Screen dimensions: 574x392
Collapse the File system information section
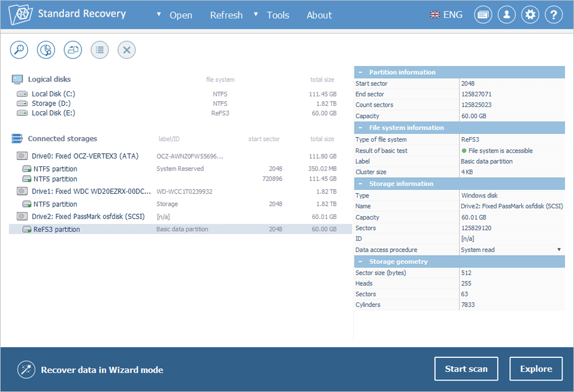(x=361, y=128)
